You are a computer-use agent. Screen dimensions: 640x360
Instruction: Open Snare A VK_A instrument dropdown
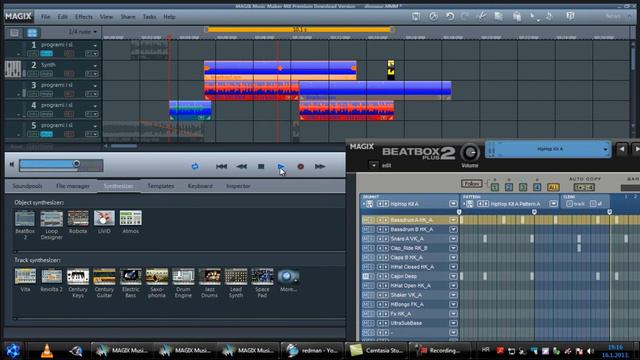pyautogui.click(x=453, y=239)
